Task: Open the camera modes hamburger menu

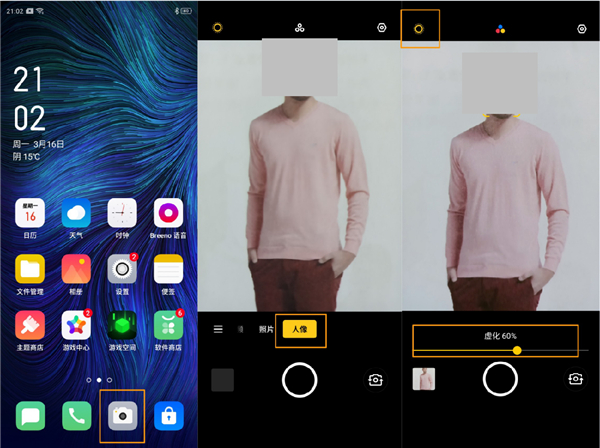Action: 218,329
